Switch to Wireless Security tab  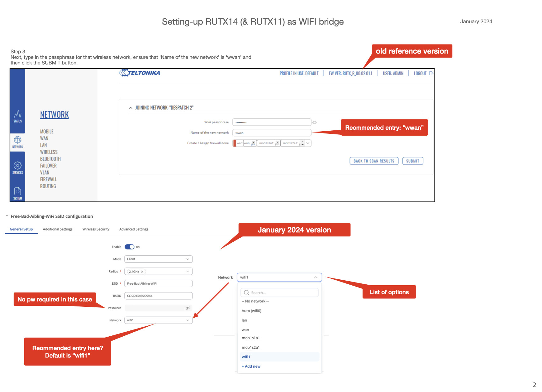click(x=96, y=229)
